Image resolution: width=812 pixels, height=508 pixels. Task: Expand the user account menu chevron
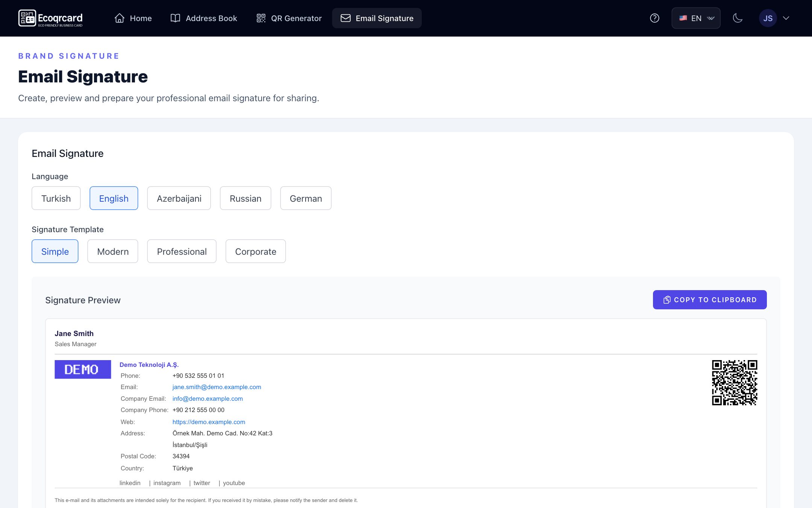[786, 18]
